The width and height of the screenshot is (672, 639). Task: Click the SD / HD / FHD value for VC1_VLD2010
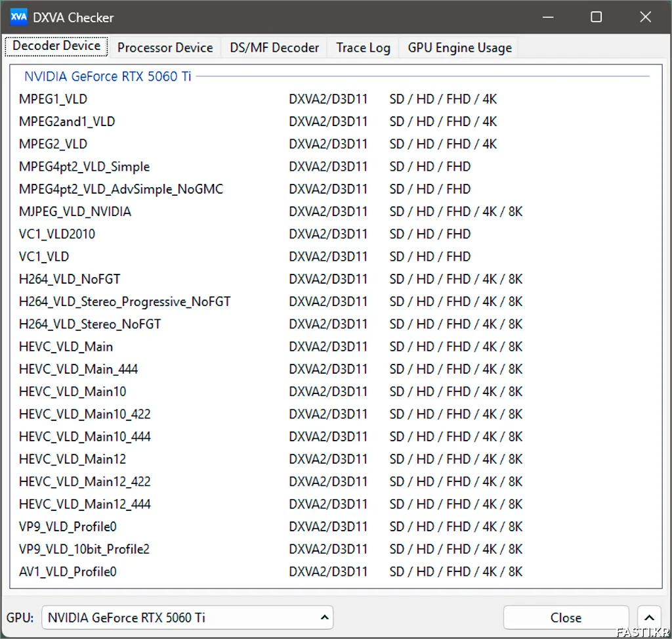pyautogui.click(x=430, y=234)
